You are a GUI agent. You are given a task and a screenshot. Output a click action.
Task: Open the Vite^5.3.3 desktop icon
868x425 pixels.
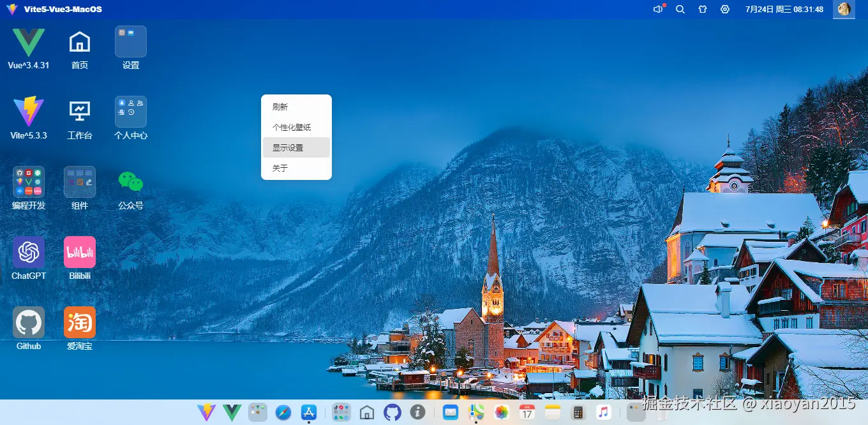click(28, 110)
